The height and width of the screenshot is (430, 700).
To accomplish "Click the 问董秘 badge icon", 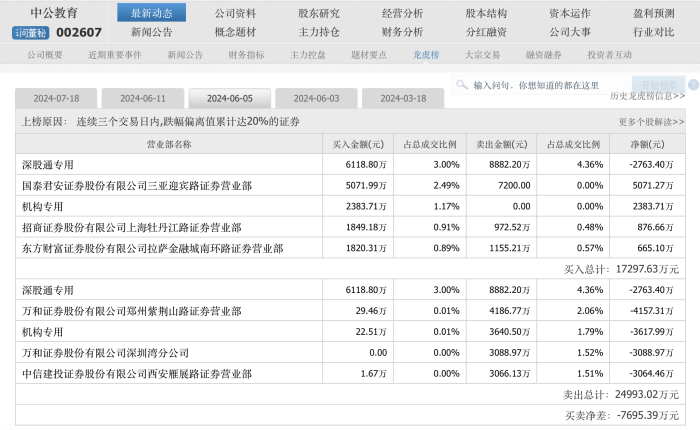I will [x=31, y=32].
